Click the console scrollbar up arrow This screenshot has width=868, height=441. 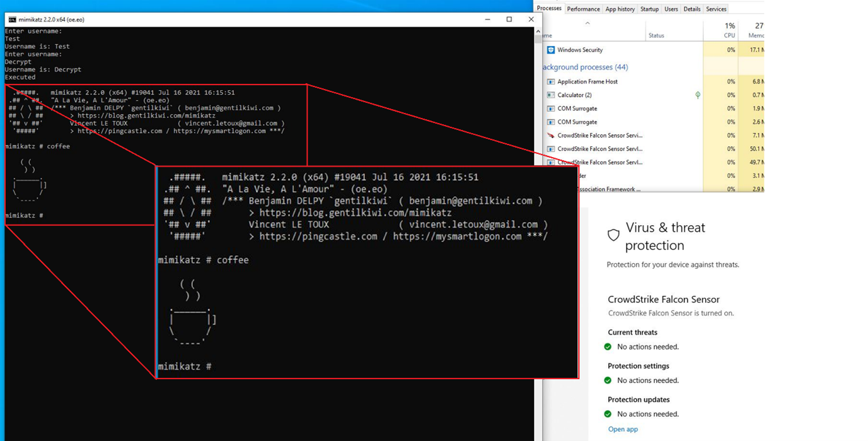tap(538, 30)
